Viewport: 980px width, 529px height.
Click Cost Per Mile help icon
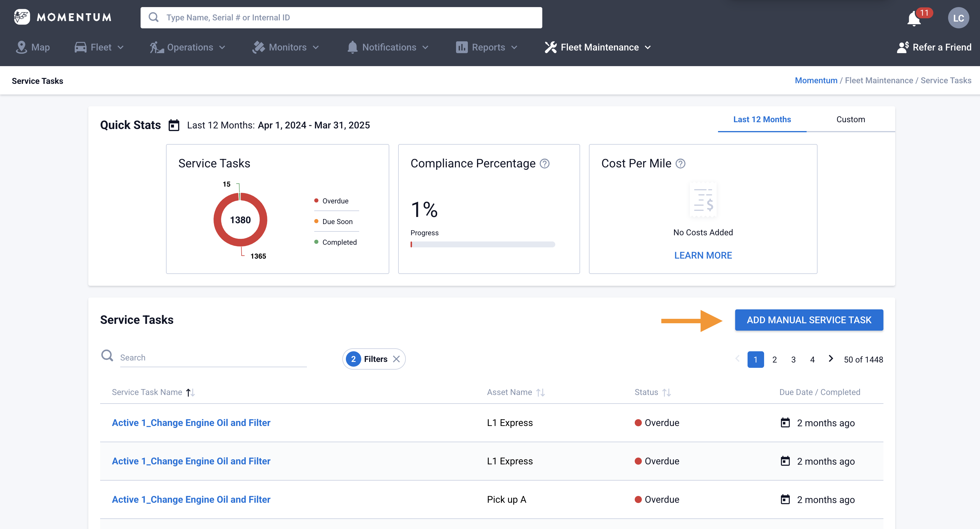click(680, 164)
